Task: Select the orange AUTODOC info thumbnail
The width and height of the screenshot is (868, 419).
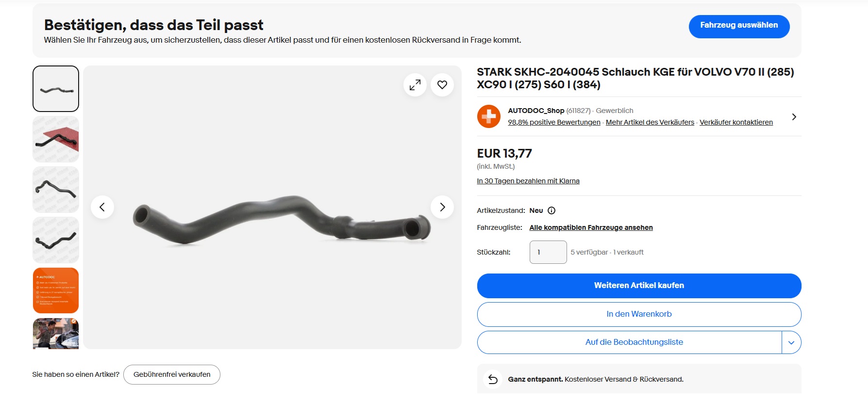Action: tap(56, 290)
